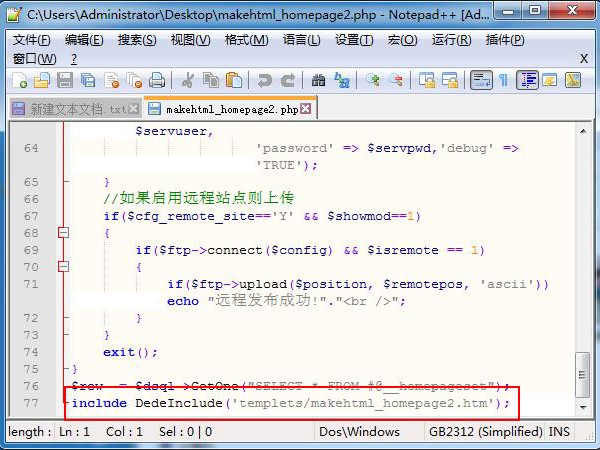600x450 pixels.
Task: Click the vertical scrollbar thumb
Action: pos(583,375)
